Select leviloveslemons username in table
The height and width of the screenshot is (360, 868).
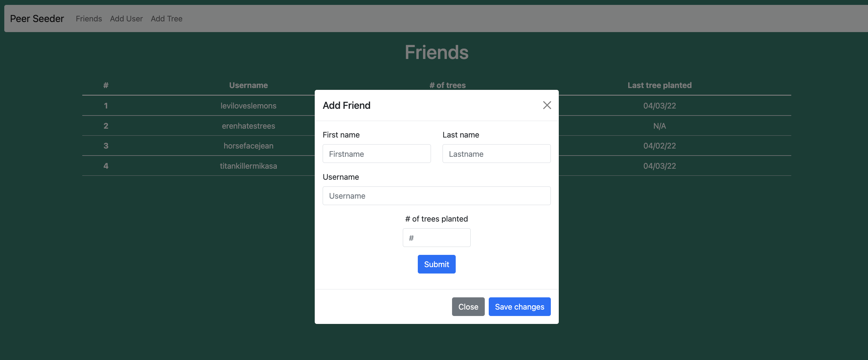tap(248, 106)
